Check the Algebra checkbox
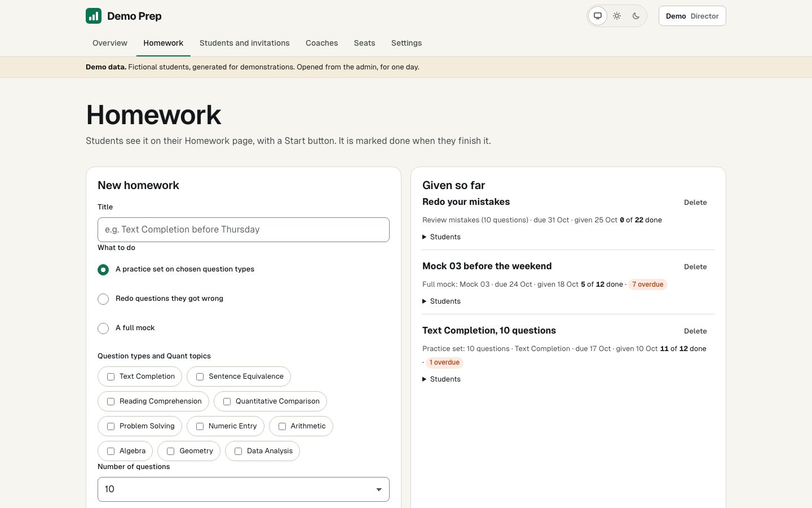This screenshot has height=508, width=812. (111, 451)
